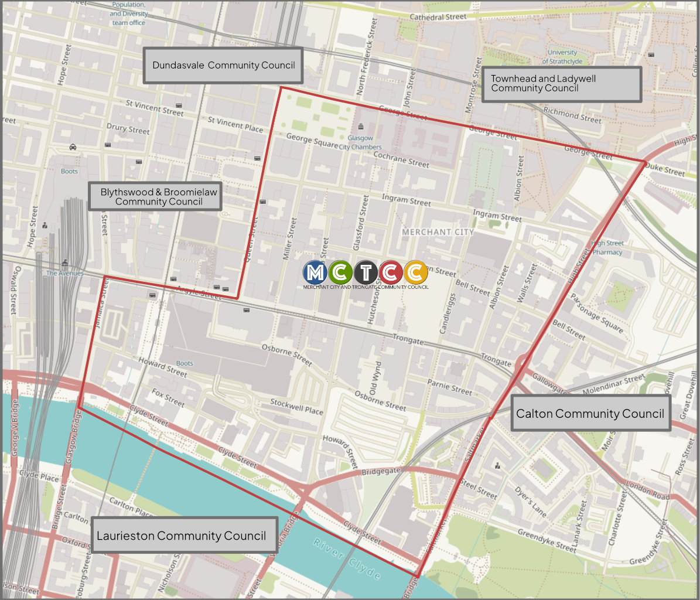Select the yellow C circle in the logo

tap(416, 272)
